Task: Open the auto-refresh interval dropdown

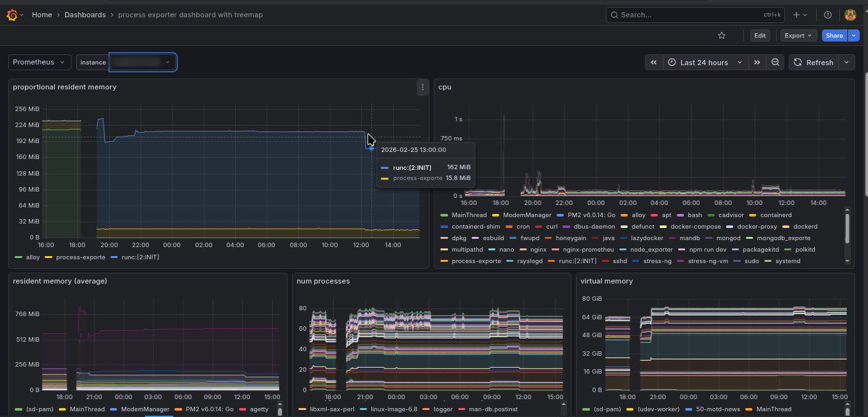Action: [846, 62]
